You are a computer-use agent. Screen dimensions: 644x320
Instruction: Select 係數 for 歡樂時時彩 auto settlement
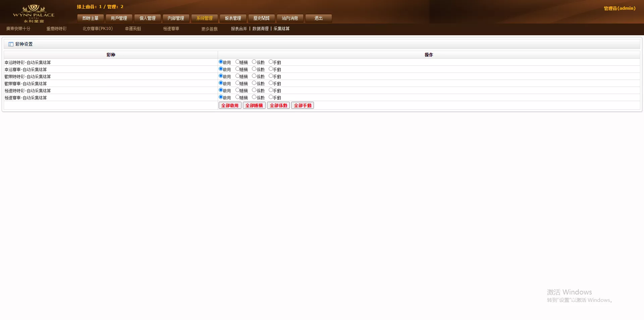254,76
